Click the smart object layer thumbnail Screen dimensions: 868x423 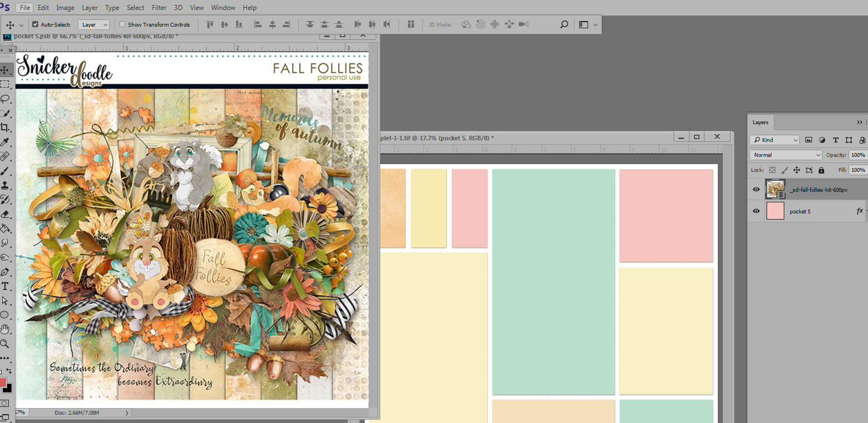[x=775, y=190]
